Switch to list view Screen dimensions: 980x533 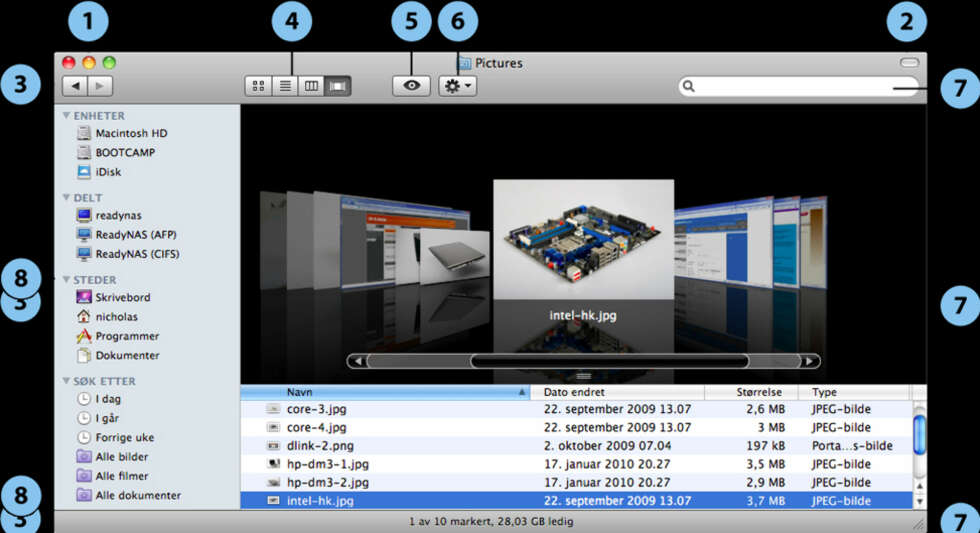[x=285, y=86]
